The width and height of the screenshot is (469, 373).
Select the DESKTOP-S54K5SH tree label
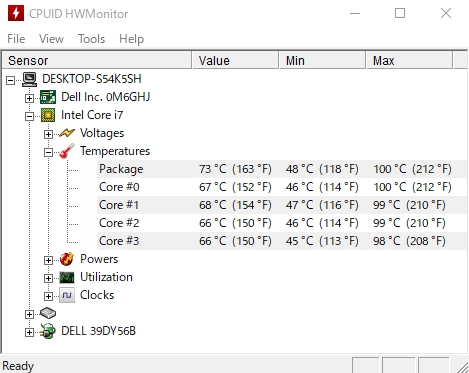(92, 79)
